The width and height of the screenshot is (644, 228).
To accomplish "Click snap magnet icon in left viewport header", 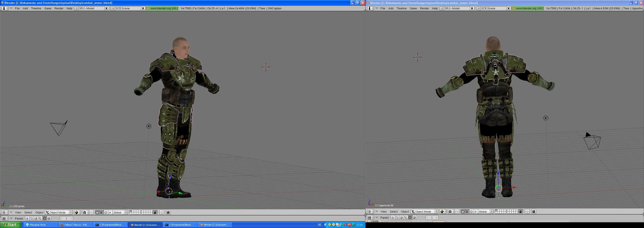I will click(162, 213).
